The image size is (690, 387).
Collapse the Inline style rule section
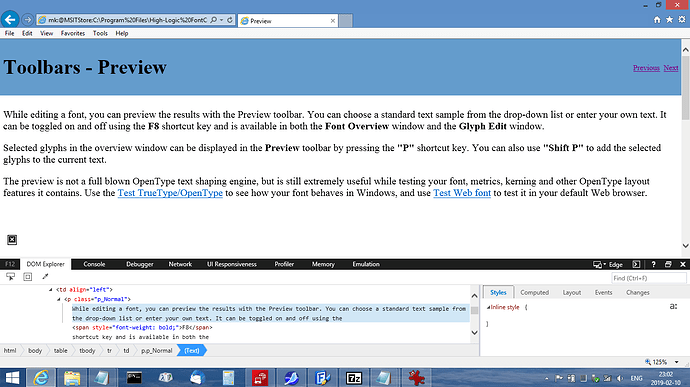488,307
